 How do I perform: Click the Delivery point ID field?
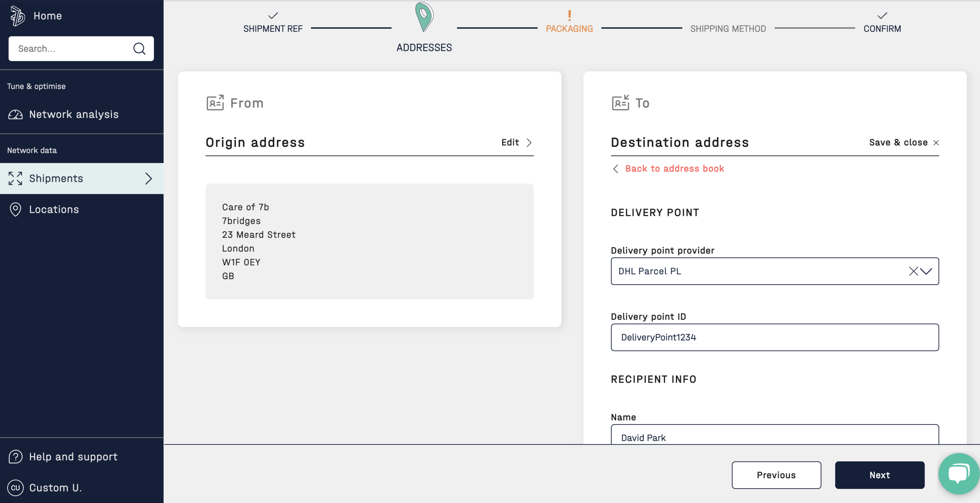click(x=775, y=337)
